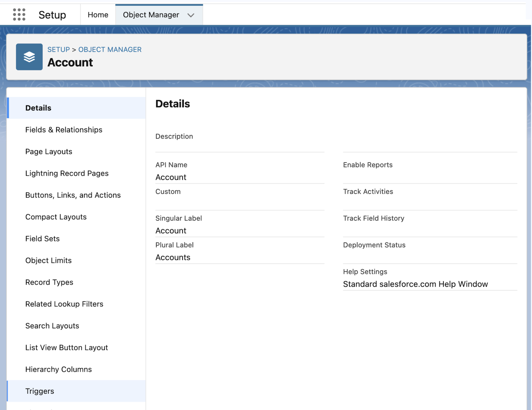Viewport: 532px width, 410px height.
Task: Expand the Object Manager tab chevron
Action: (x=191, y=15)
